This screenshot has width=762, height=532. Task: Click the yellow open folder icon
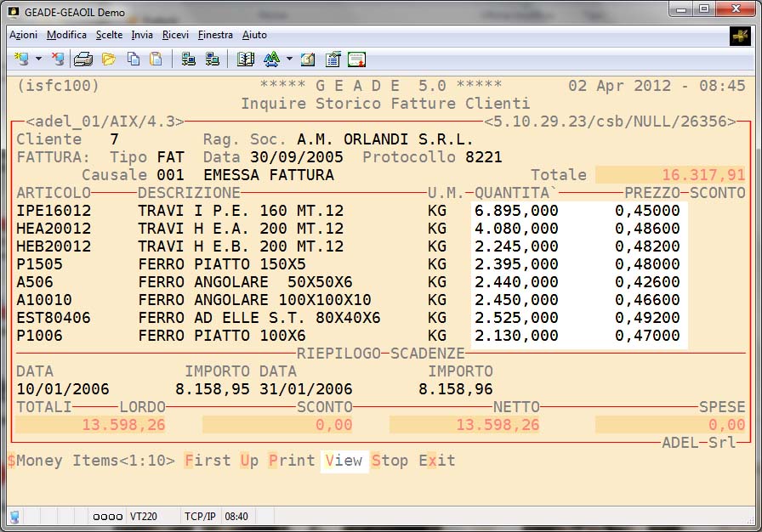point(108,59)
